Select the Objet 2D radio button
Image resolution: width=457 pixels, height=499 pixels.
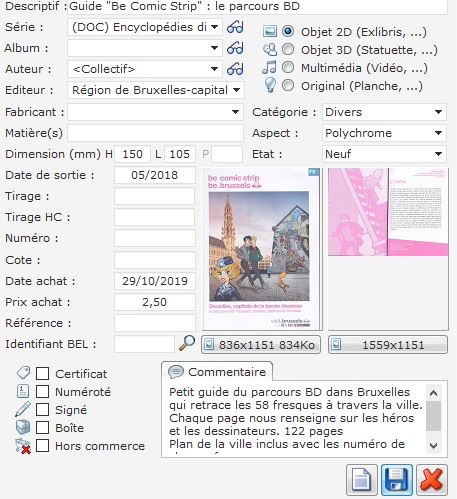(x=288, y=31)
